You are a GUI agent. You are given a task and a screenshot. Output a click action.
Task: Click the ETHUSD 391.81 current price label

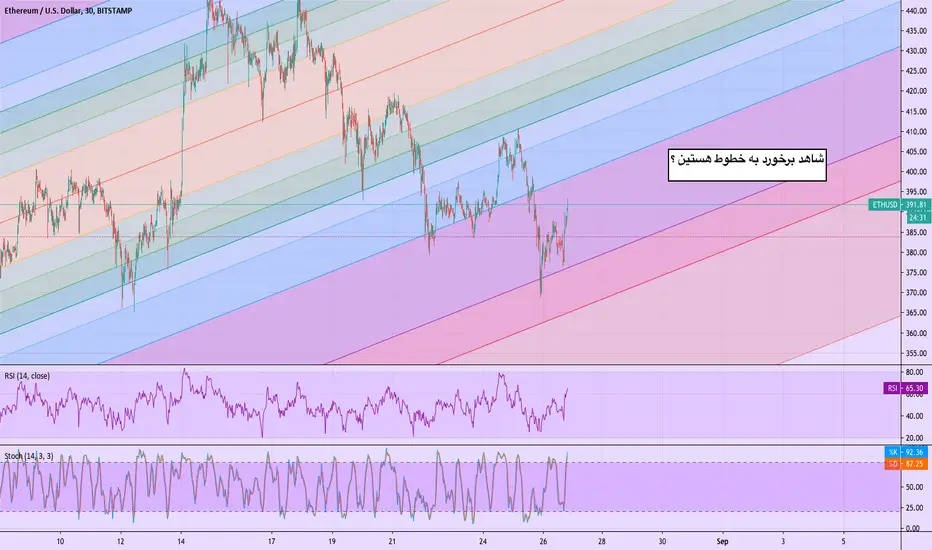(x=898, y=205)
